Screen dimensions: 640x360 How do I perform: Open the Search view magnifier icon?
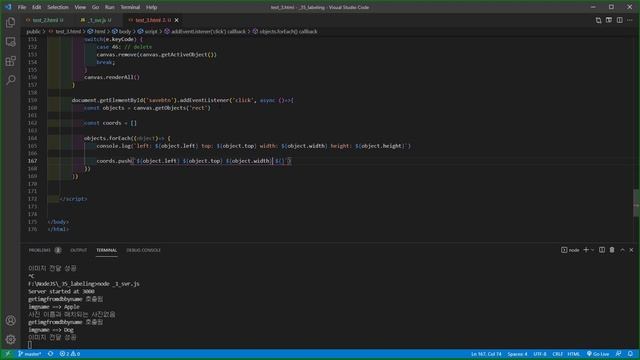[x=11, y=80]
